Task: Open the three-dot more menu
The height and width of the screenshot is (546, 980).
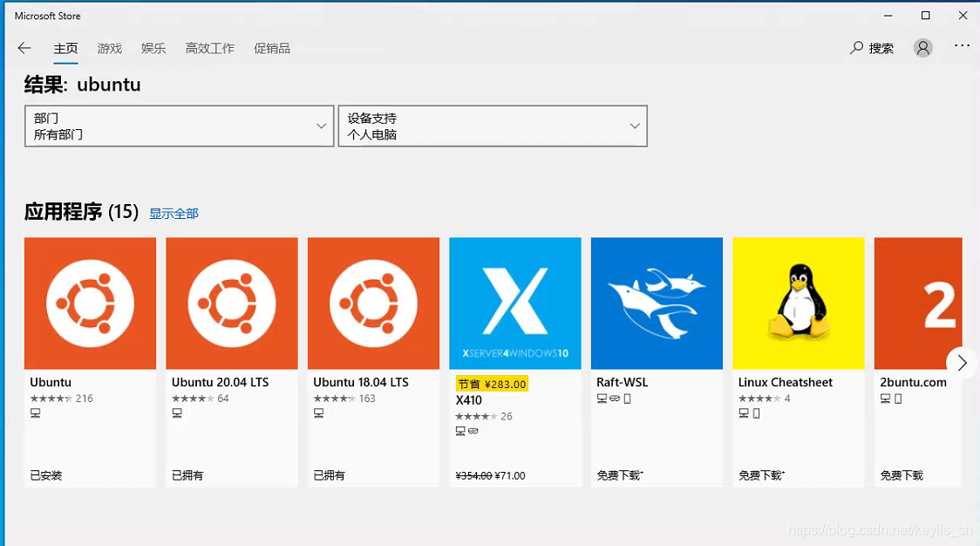Action: click(x=962, y=45)
